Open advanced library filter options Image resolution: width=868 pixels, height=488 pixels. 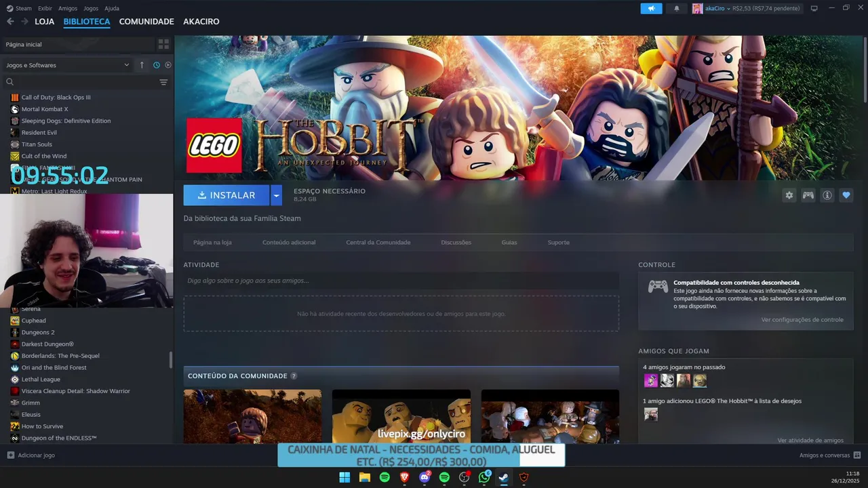click(163, 82)
